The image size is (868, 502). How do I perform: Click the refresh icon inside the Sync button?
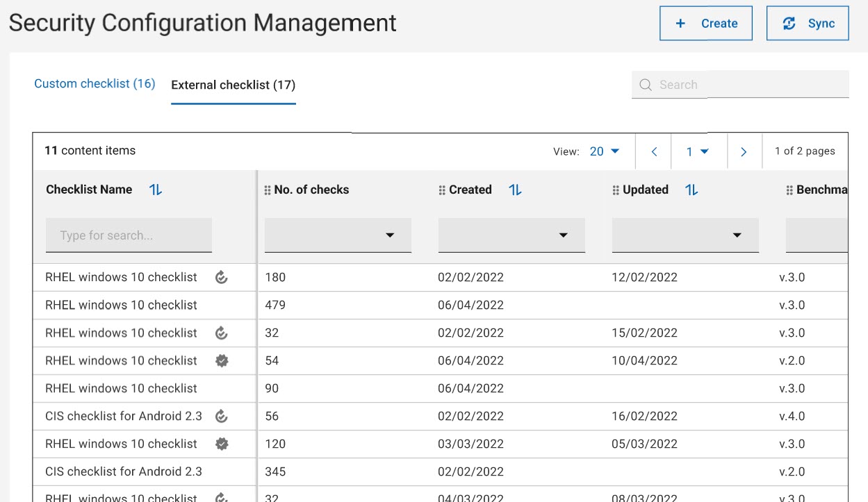(791, 22)
